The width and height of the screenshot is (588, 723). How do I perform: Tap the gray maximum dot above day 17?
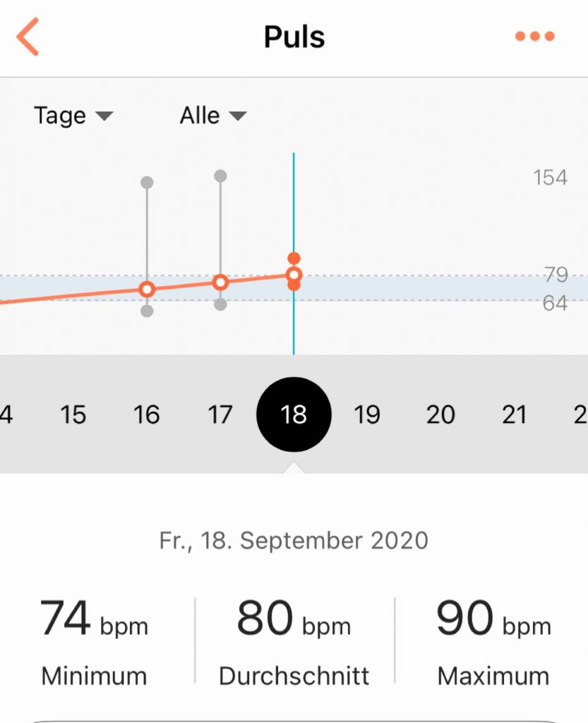[x=220, y=176]
